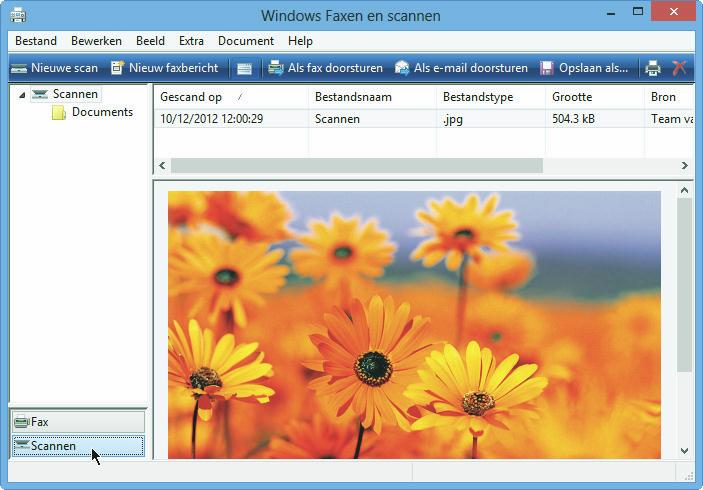Sort by Bron column header
The image size is (703, 490).
[x=670, y=97]
